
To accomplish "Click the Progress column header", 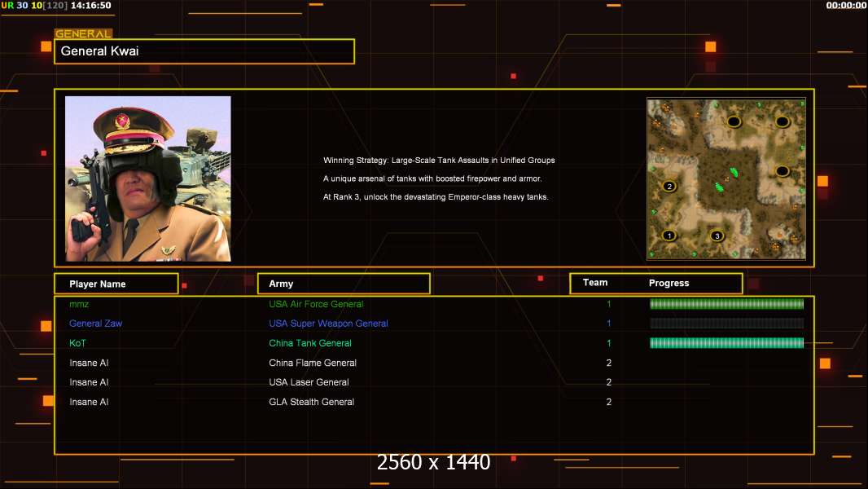I will coord(669,284).
